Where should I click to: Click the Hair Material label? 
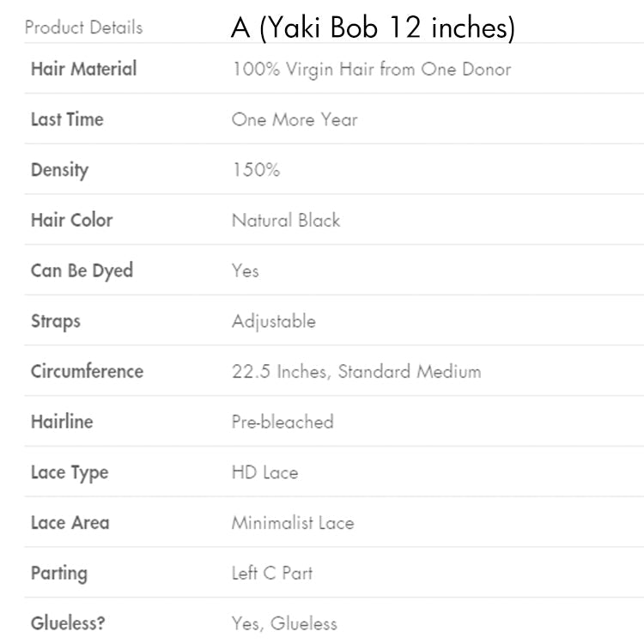click(83, 69)
